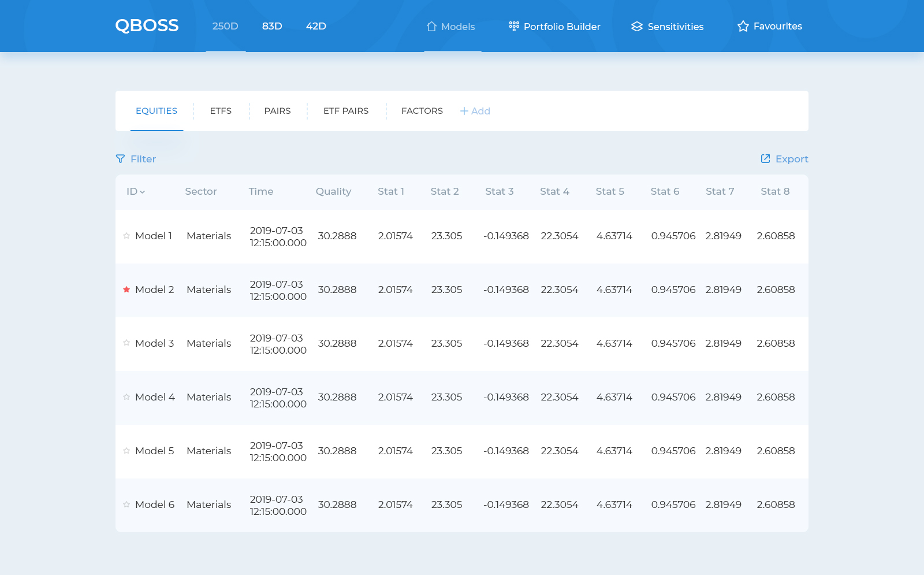Image resolution: width=924 pixels, height=575 pixels.
Task: Favourite Model 1 with its star
Action: pos(126,236)
